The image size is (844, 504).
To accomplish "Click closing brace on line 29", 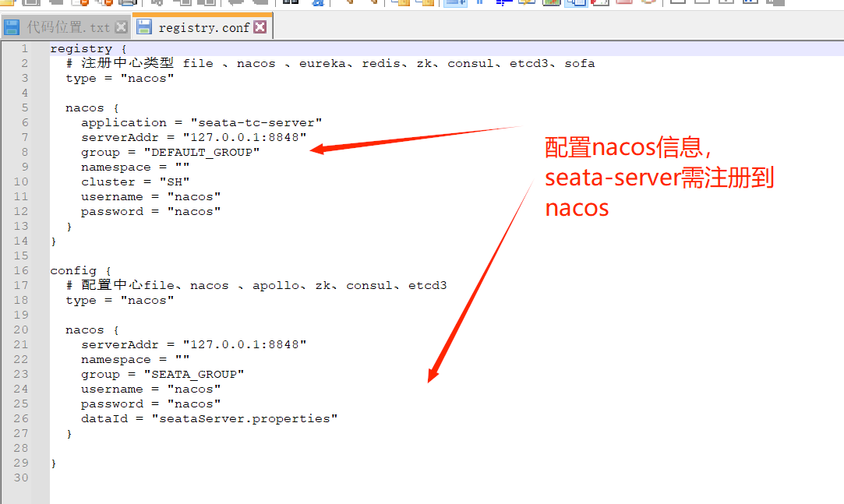I will click(x=53, y=463).
